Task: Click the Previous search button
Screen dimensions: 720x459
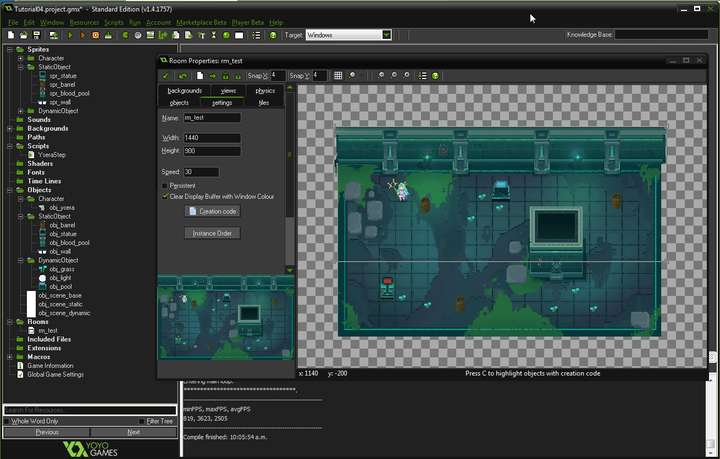Action: pyautogui.click(x=46, y=432)
